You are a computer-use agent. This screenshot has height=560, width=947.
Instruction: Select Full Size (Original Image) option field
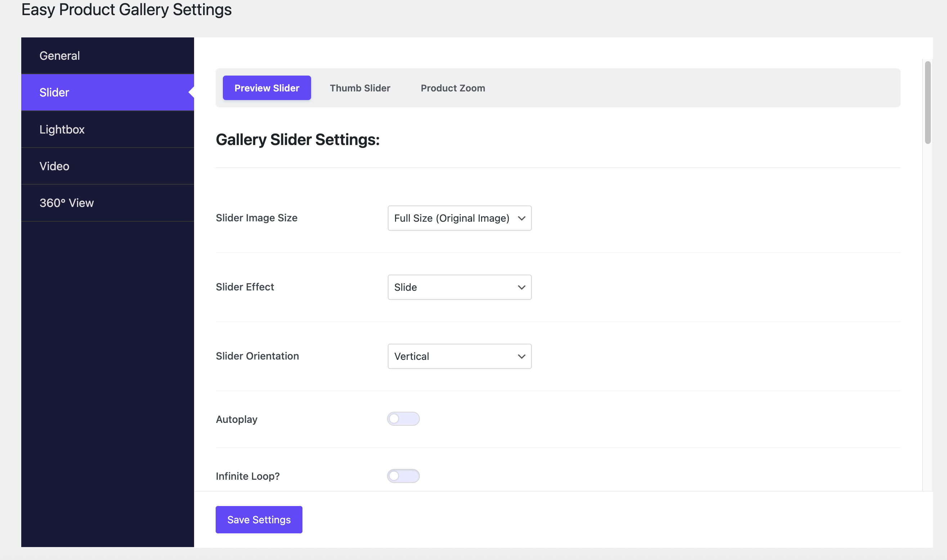(x=459, y=218)
